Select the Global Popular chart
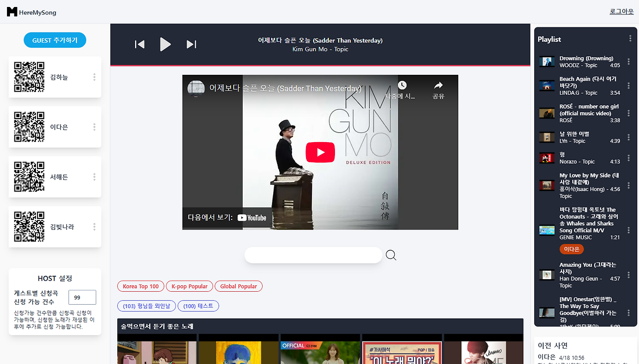639x364 pixels. (239, 286)
